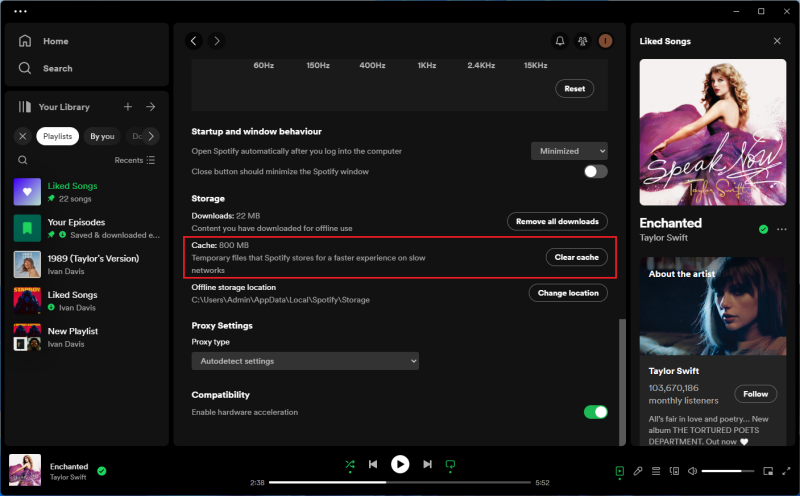Open Taylor Swift artist link under Enchanted
The height and width of the screenshot is (496, 800).
click(x=663, y=238)
